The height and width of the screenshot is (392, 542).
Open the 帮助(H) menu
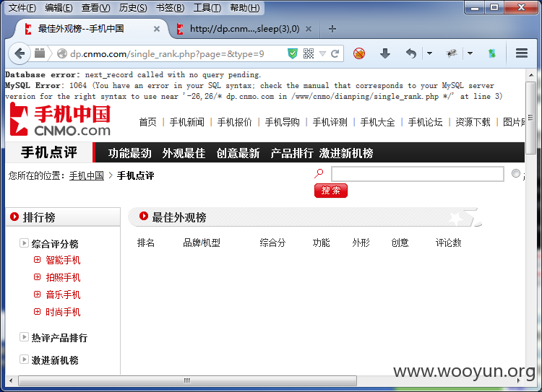(245, 8)
